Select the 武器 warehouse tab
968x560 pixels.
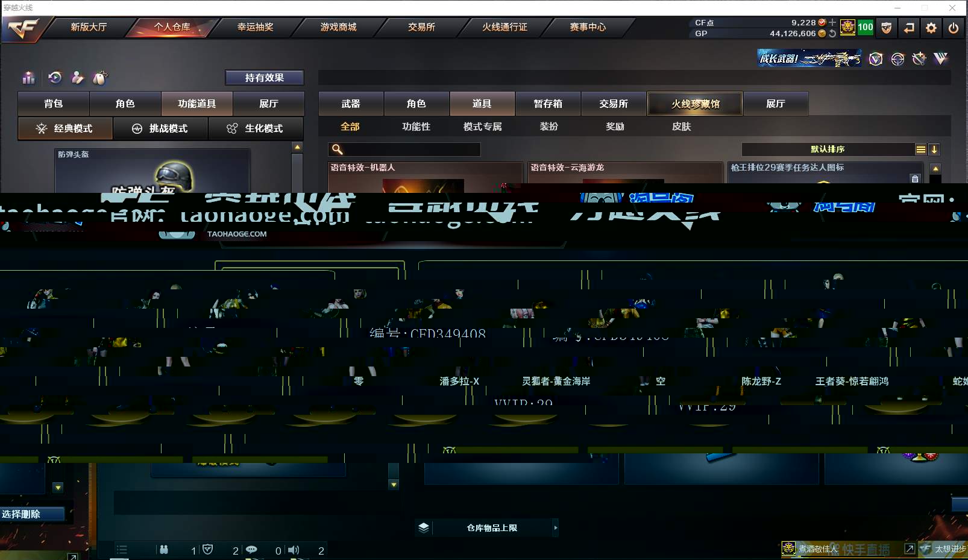point(351,104)
